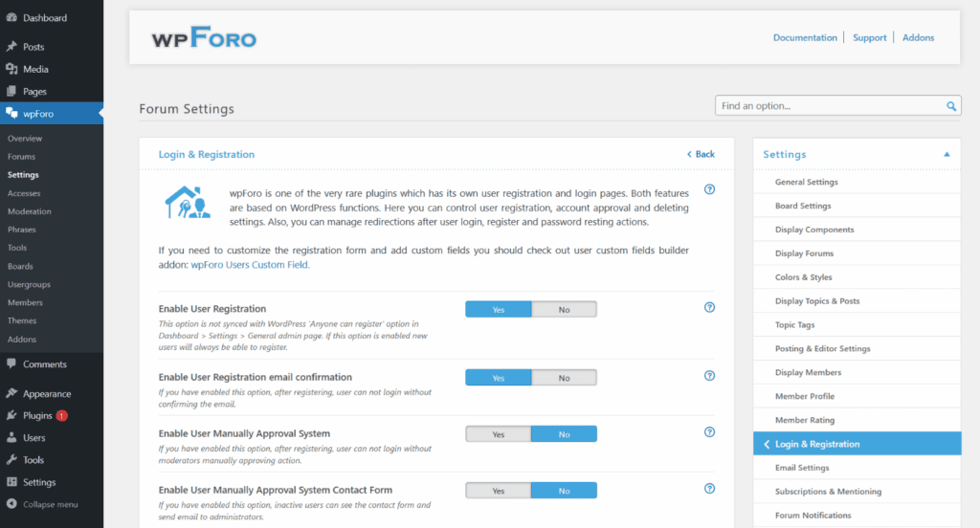Set Approval System Contact Form to No
This screenshot has height=528, width=980.
pyautogui.click(x=564, y=491)
